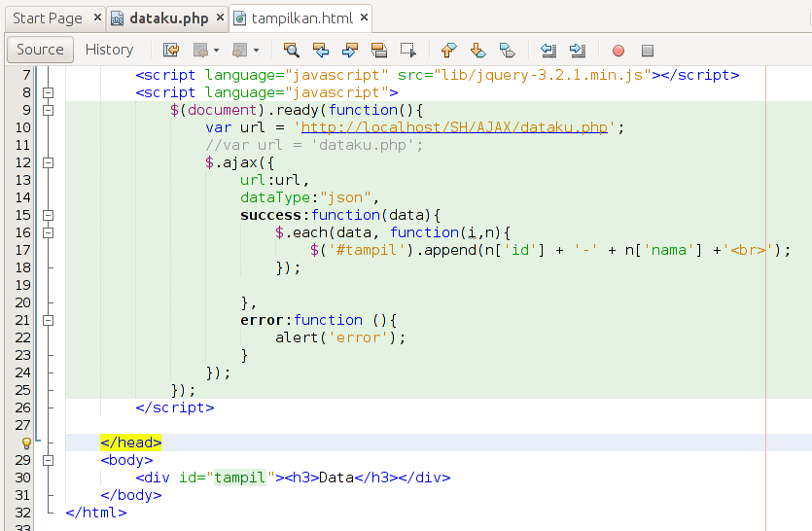
Task: Click the '#tampil' selector string
Action: 367,250
